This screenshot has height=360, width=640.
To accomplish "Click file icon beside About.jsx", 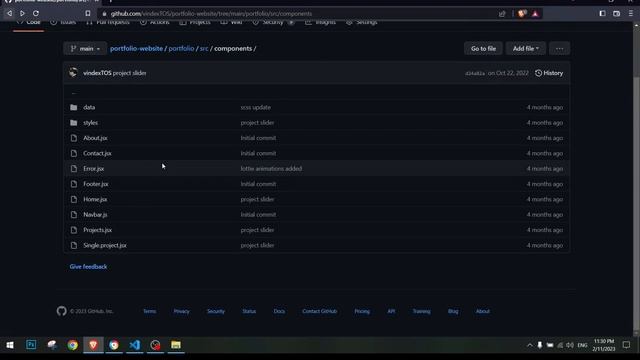I will click(73, 138).
